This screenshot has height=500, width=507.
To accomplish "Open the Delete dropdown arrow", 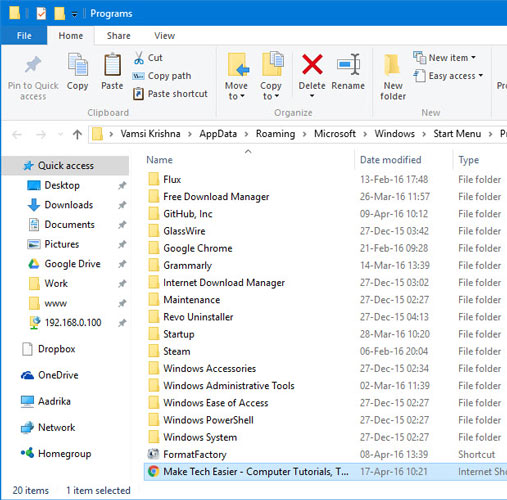I will tap(312, 96).
